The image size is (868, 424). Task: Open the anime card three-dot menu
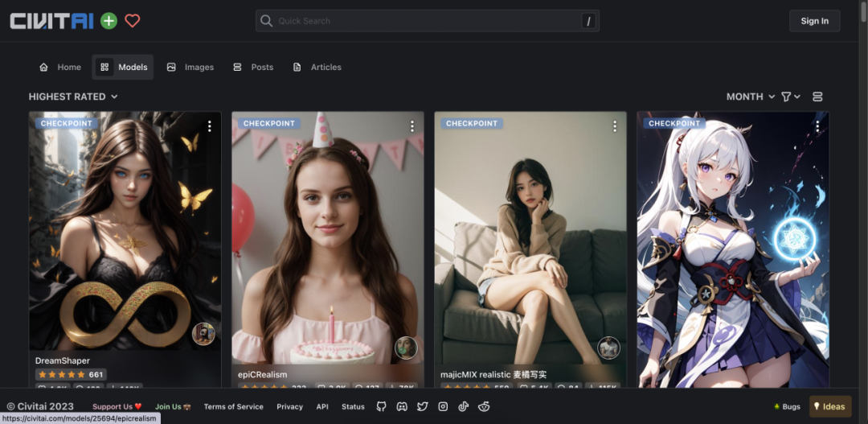817,126
